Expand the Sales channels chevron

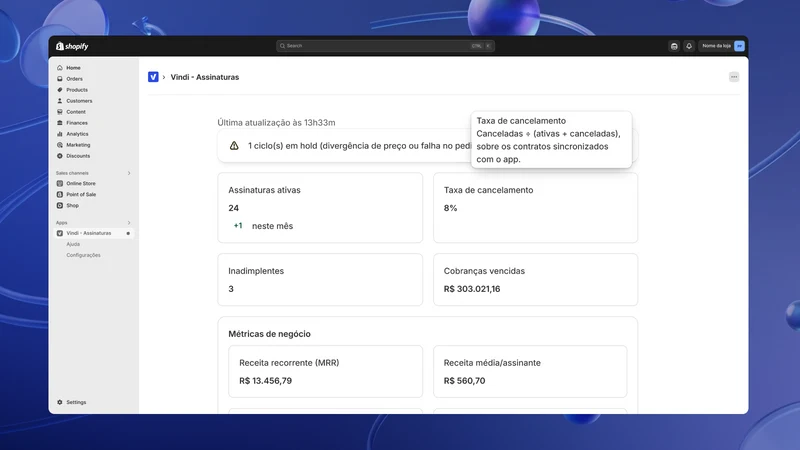pos(129,173)
